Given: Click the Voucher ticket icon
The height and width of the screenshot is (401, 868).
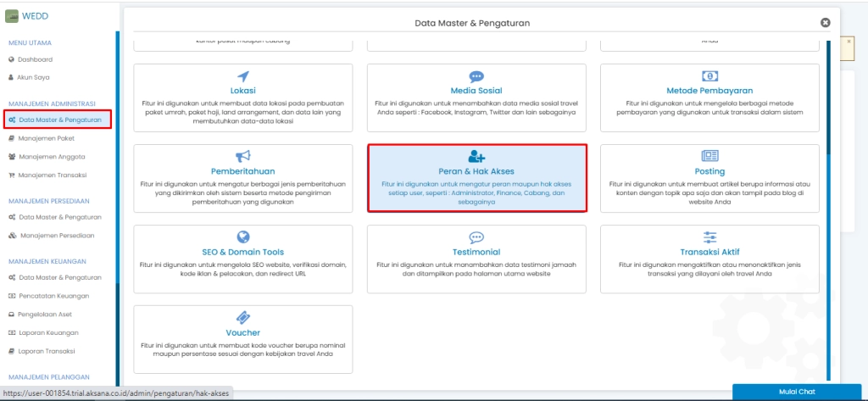Looking at the screenshot, I should (243, 318).
